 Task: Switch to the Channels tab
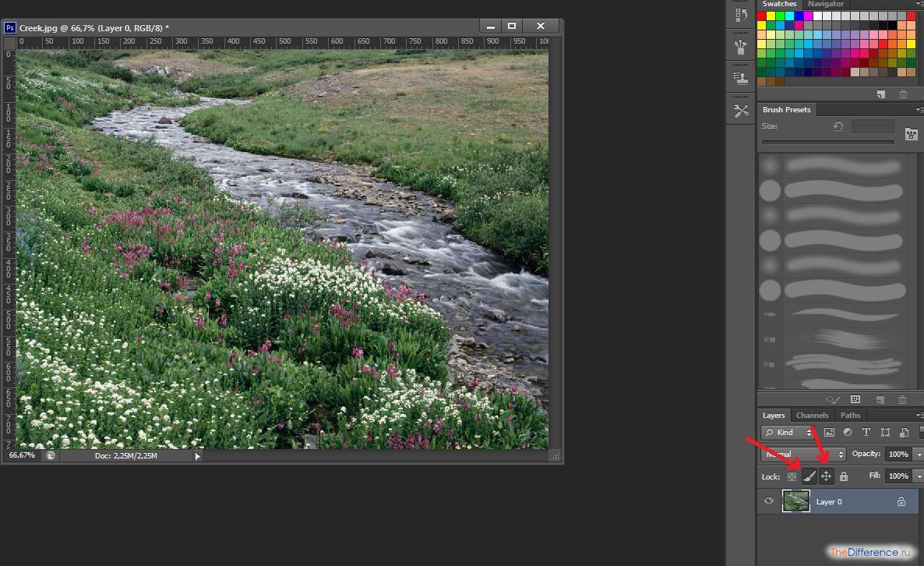click(812, 415)
